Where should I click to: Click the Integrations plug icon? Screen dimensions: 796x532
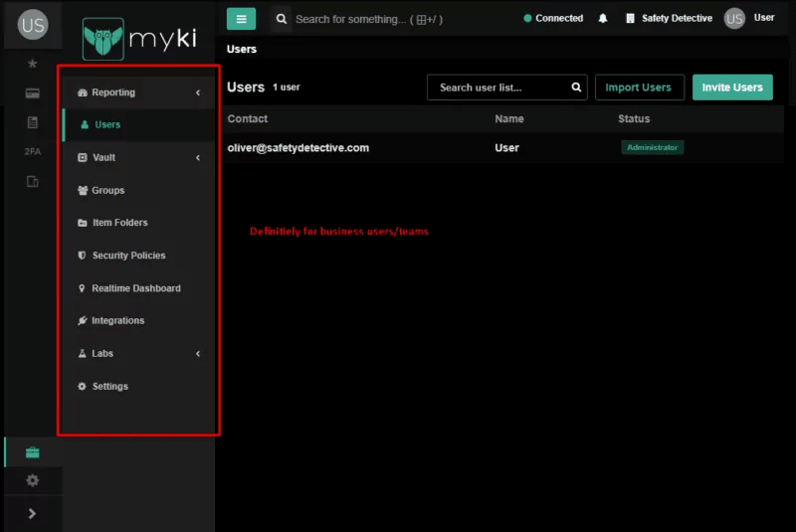(x=83, y=320)
